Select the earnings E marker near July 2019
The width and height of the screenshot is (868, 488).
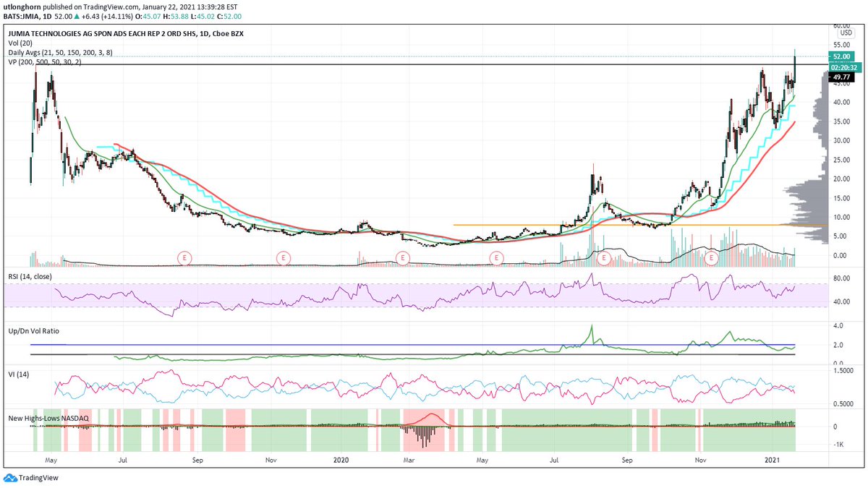click(x=285, y=257)
